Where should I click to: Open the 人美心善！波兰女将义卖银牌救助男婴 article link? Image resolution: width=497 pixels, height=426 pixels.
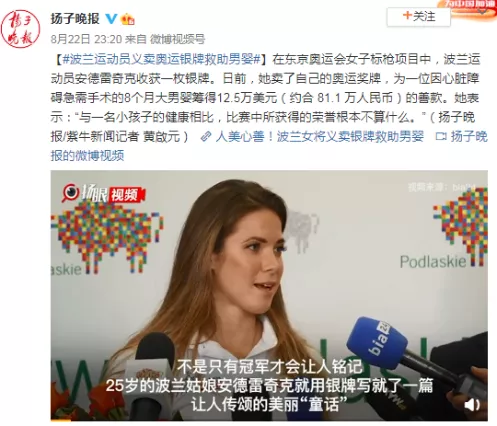(319, 136)
